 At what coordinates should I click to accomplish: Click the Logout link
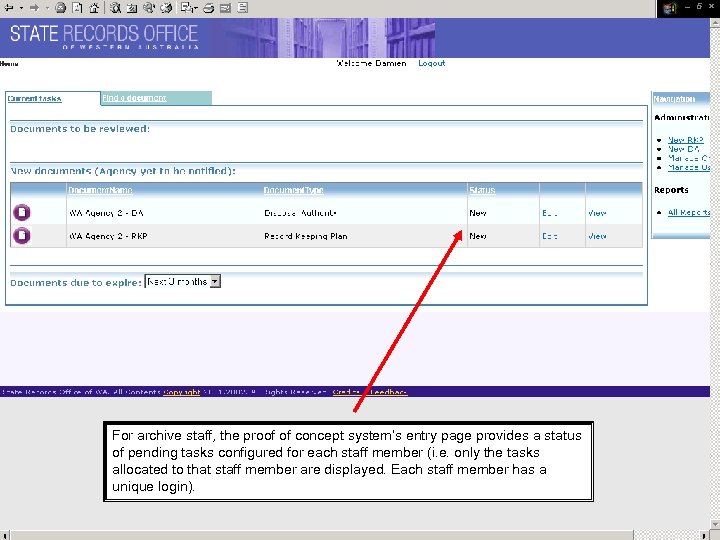pyautogui.click(x=432, y=63)
